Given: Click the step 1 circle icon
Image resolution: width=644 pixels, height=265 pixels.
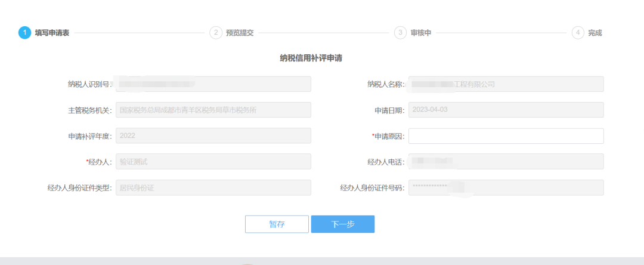Looking at the screenshot, I should tap(24, 33).
